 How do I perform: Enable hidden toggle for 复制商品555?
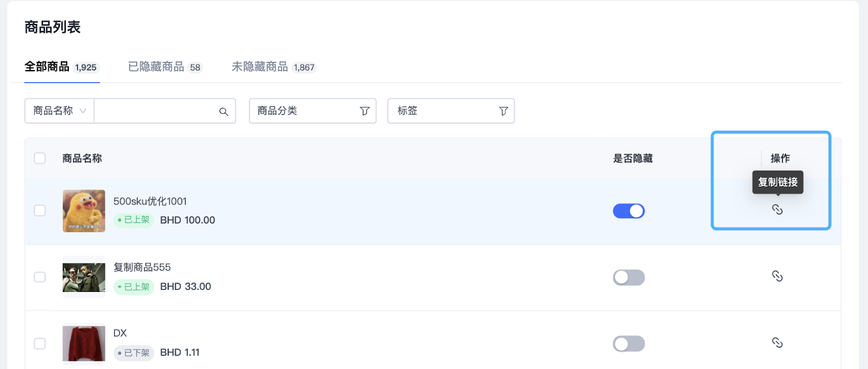point(629,277)
